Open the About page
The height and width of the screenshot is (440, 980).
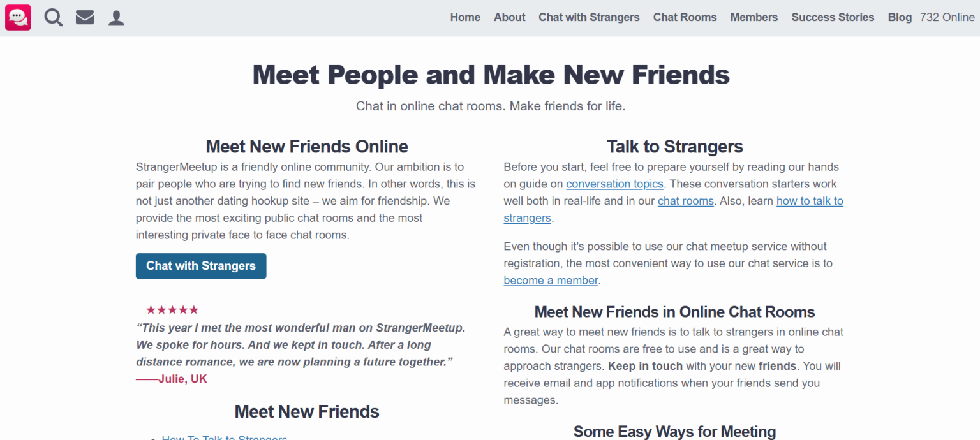(509, 17)
